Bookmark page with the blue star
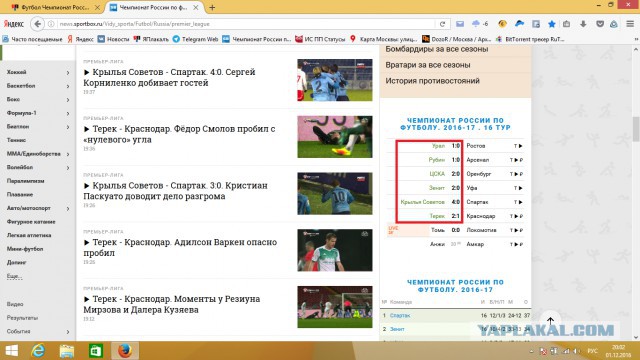The height and width of the screenshot is (360, 640). [x=551, y=24]
